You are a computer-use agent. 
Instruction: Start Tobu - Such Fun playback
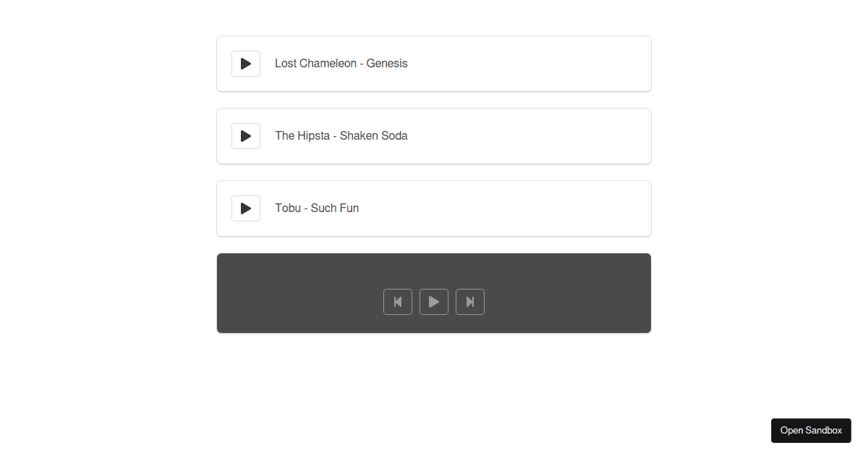(x=246, y=208)
